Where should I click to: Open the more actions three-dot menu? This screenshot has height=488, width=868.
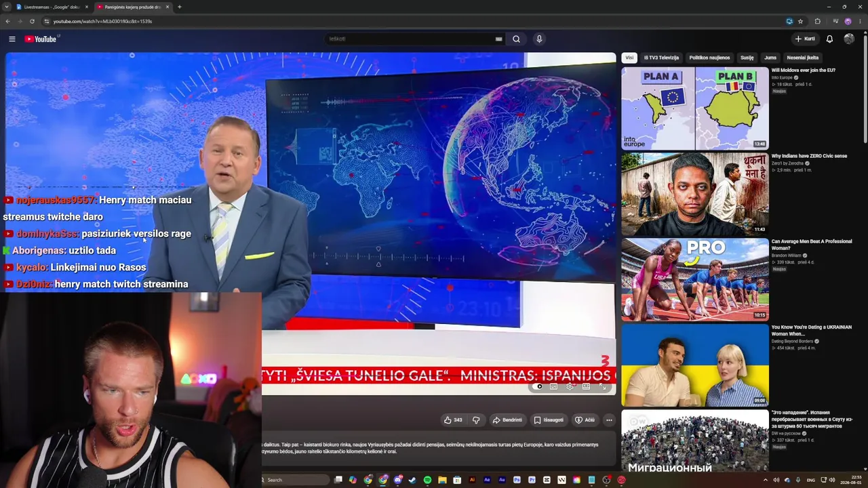point(609,420)
